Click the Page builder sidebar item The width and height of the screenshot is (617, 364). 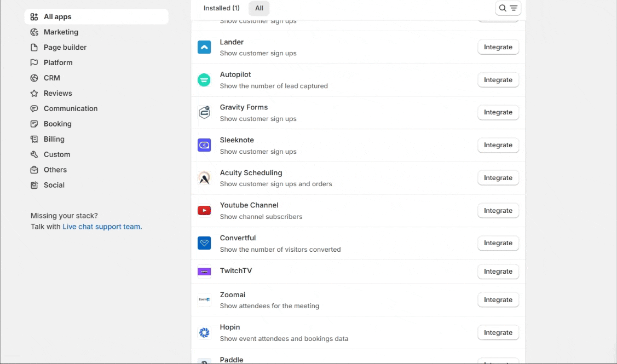65,48
